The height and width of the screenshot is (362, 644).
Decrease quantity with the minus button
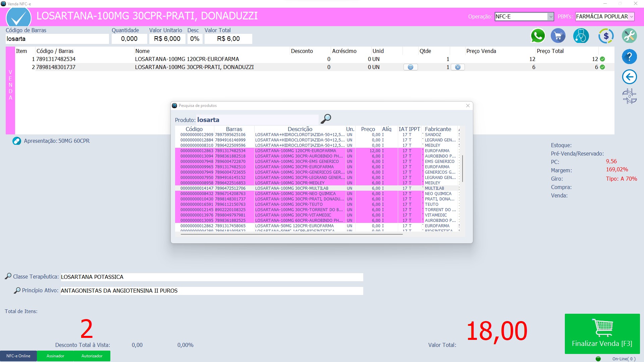[411, 67]
